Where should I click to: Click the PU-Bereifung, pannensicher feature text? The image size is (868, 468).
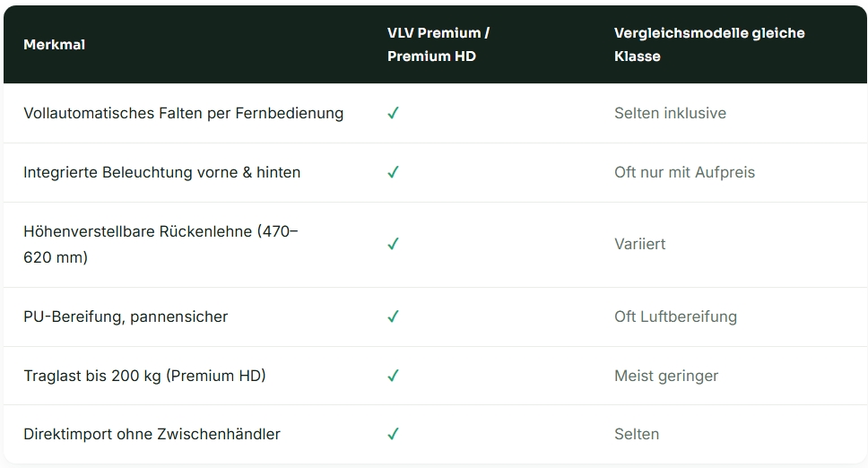(126, 316)
